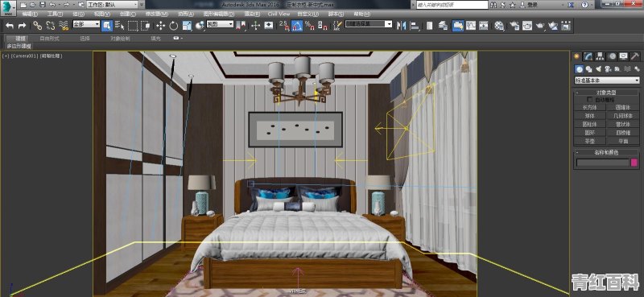
Task: Open the Civil View menu
Action: coord(279,14)
